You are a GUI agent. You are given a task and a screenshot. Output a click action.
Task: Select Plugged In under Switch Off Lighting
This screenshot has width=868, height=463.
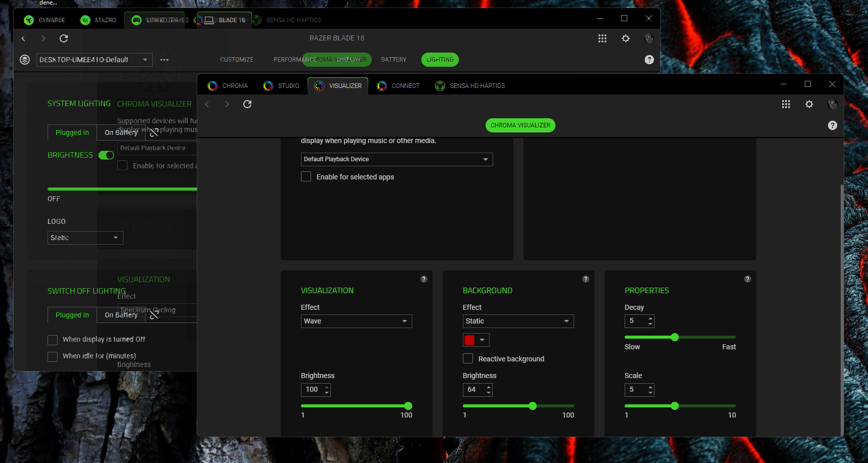pyautogui.click(x=72, y=315)
